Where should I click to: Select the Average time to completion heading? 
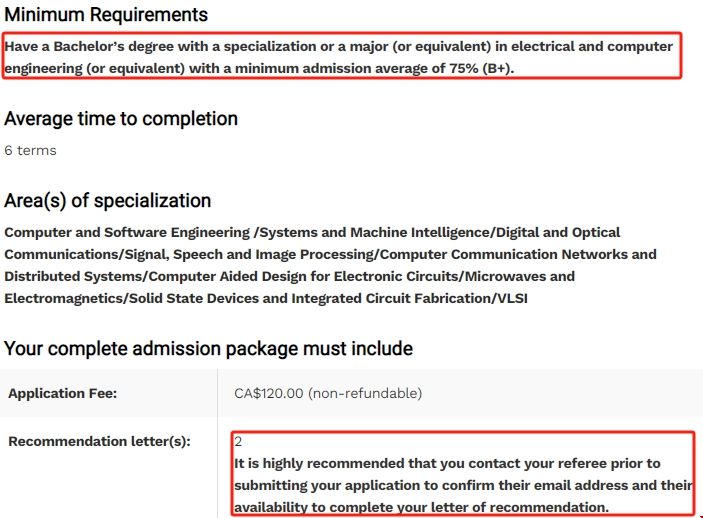pos(121,119)
